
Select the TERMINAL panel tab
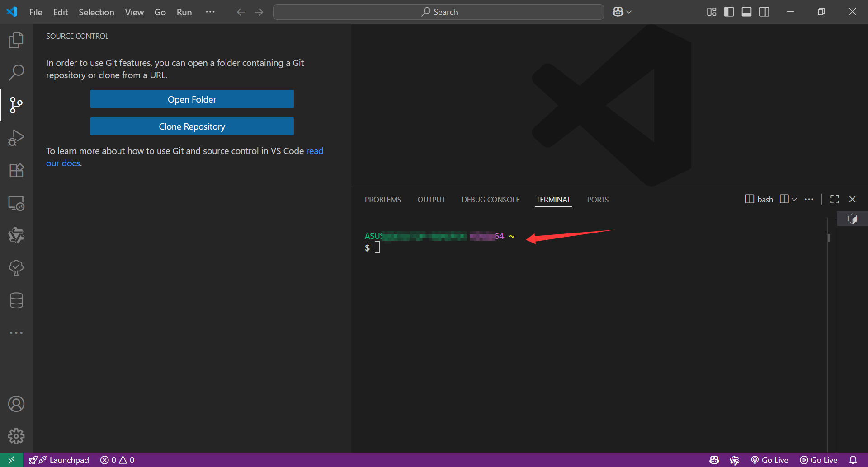pos(553,200)
